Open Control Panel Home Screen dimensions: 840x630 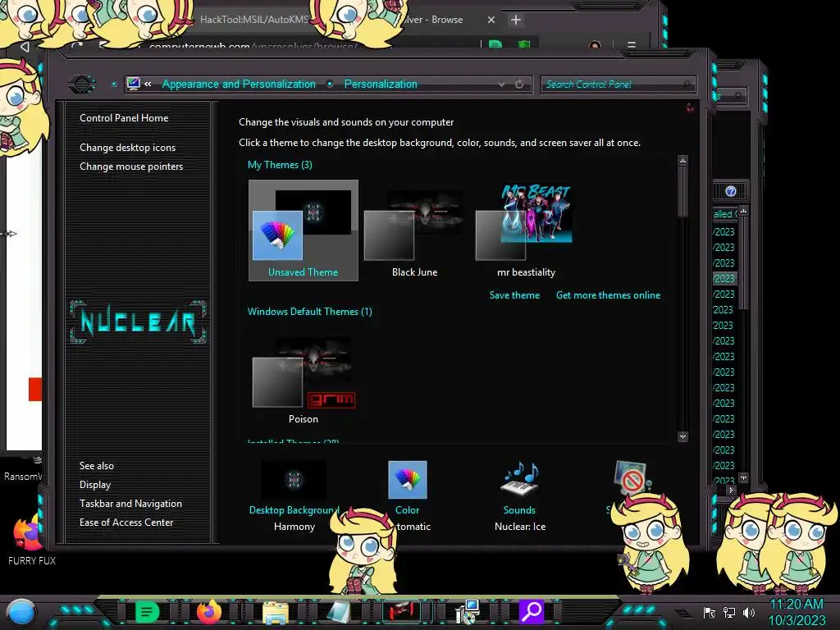[x=124, y=118]
